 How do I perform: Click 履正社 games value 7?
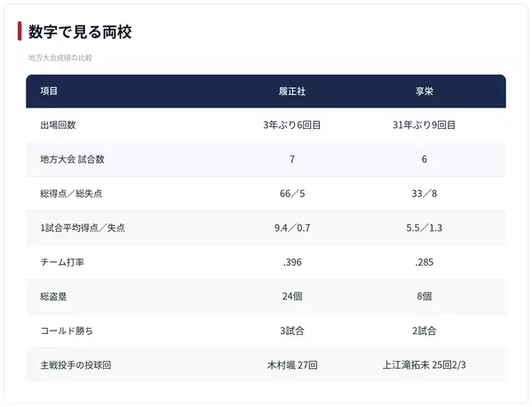pyautogui.click(x=292, y=159)
